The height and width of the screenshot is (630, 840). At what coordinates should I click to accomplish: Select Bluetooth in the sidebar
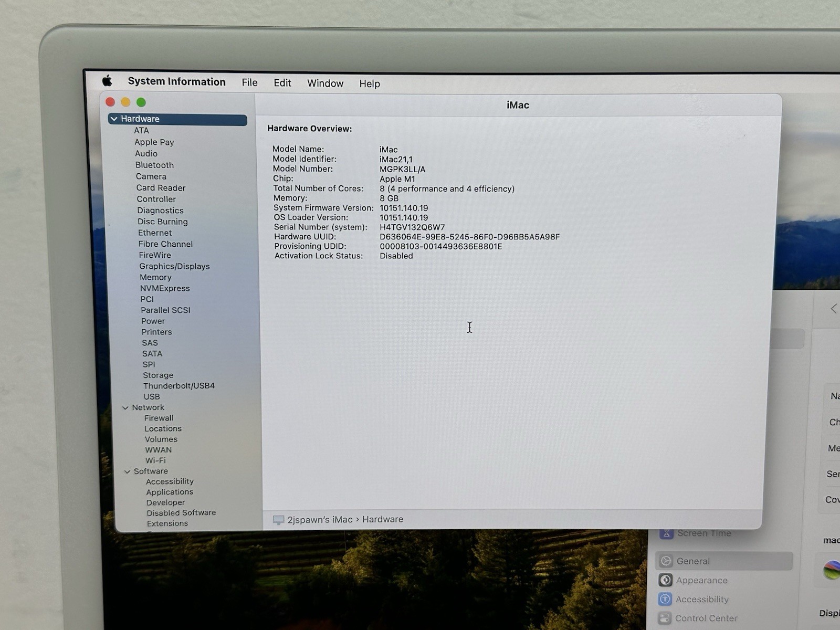[154, 165]
